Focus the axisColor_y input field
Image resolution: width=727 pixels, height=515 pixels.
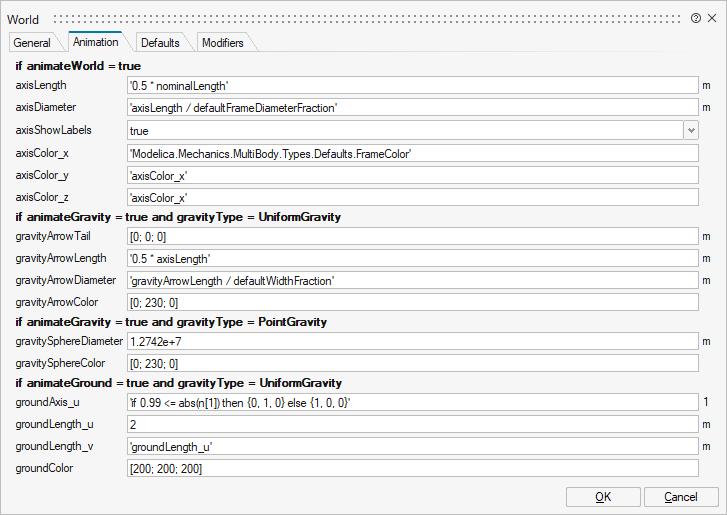(411, 175)
